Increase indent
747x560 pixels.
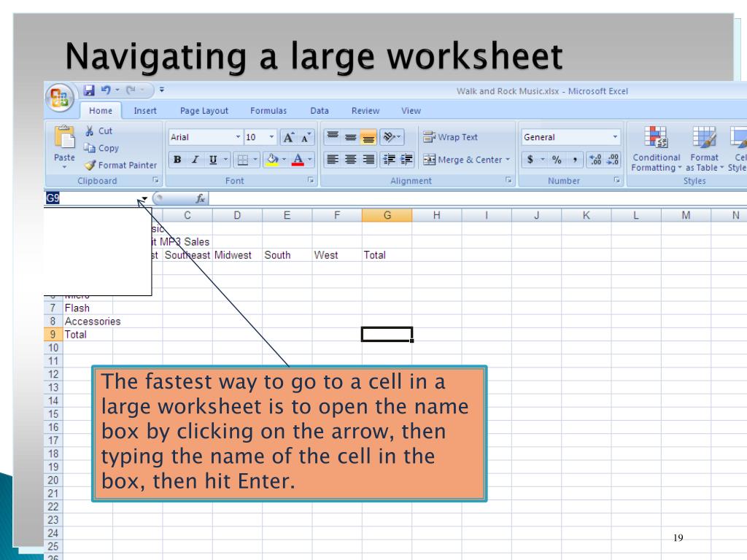click(406, 160)
